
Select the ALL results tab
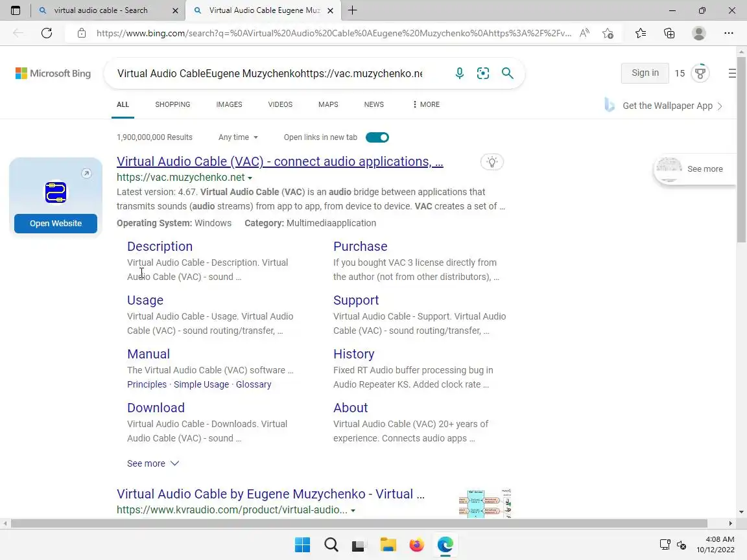click(123, 104)
